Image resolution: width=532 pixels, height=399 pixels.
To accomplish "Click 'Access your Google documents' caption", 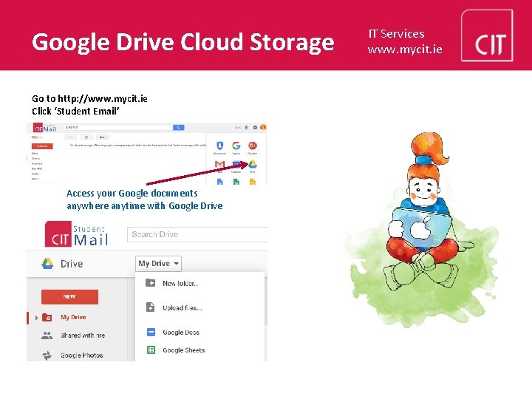I will 132,194.
